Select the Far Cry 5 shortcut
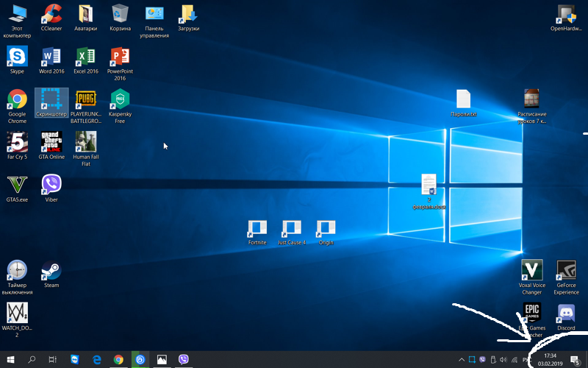Image resolution: width=588 pixels, height=368 pixels. click(17, 146)
